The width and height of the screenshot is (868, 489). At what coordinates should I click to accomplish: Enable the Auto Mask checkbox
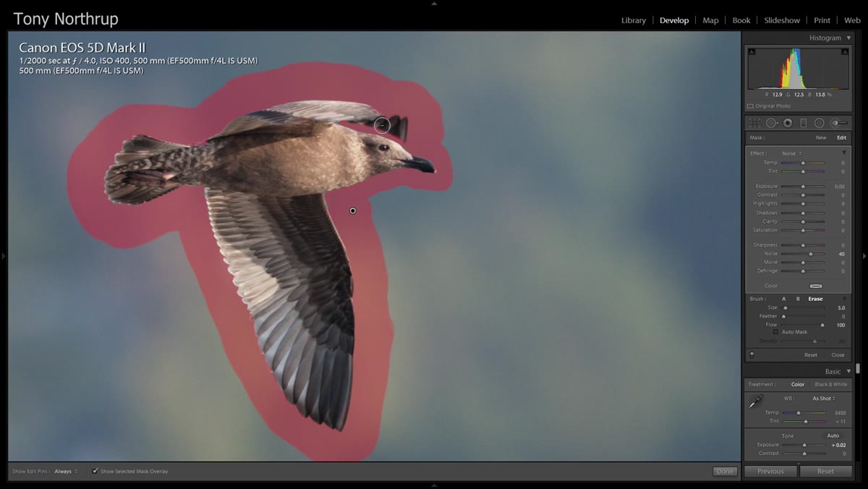coord(776,332)
